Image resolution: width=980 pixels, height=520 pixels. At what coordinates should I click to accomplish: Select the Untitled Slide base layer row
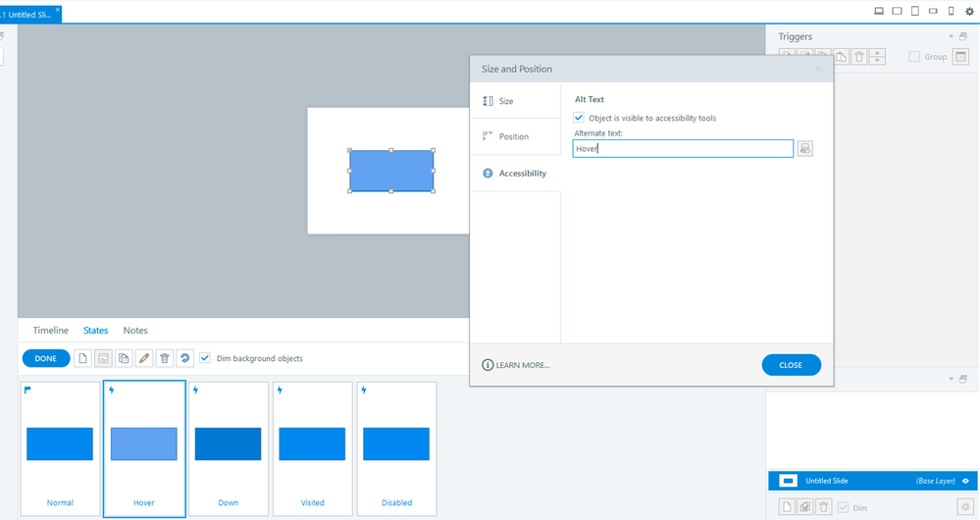pyautogui.click(x=872, y=481)
